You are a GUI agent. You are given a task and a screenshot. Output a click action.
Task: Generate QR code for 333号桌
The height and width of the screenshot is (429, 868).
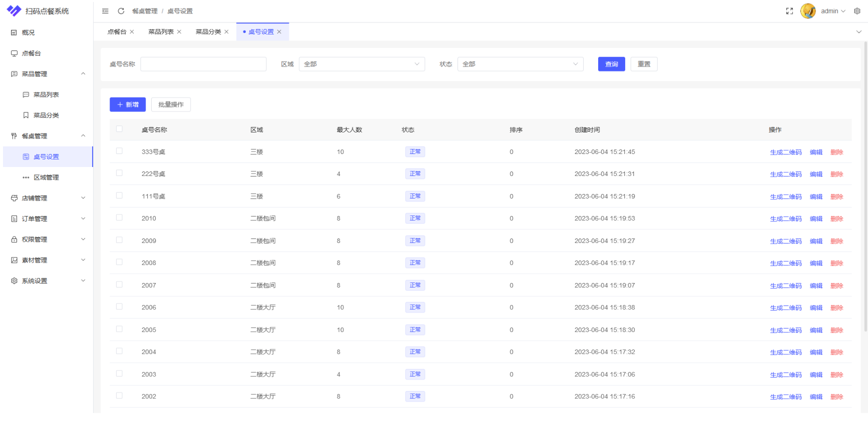(x=786, y=152)
